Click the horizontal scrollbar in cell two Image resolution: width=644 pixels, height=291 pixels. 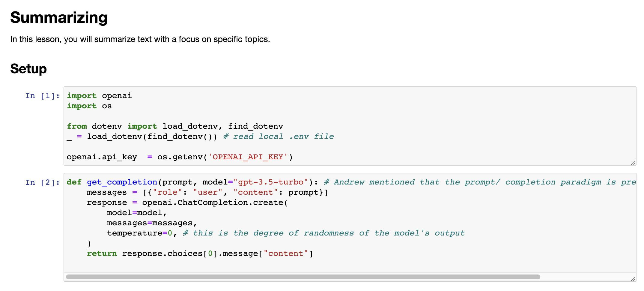tap(303, 277)
